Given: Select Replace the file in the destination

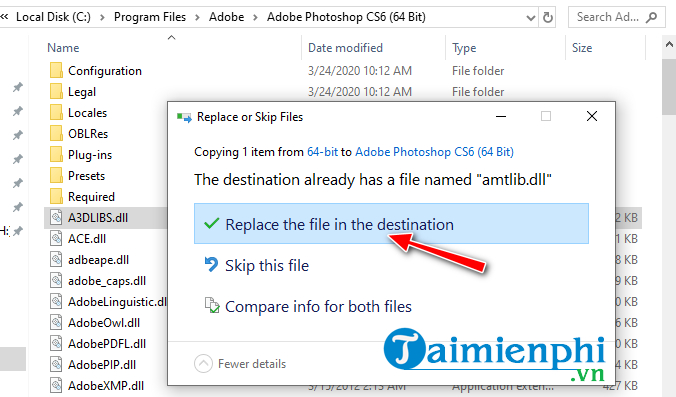Looking at the screenshot, I should [x=391, y=224].
